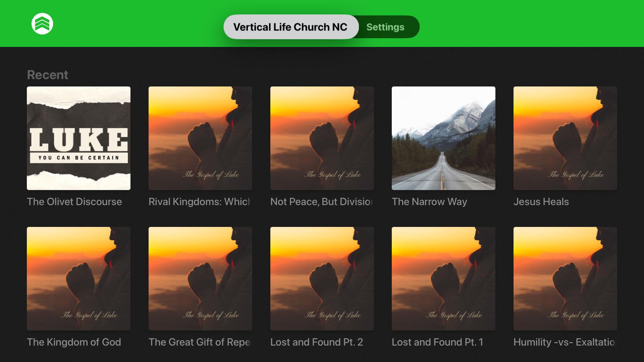Click Lost and Found Pt. 2 title

[x=317, y=342]
